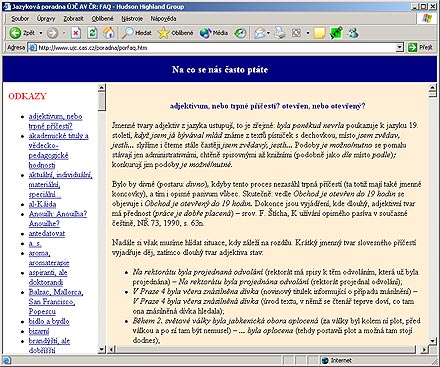Open the 'al-Káida' link

[42, 204]
